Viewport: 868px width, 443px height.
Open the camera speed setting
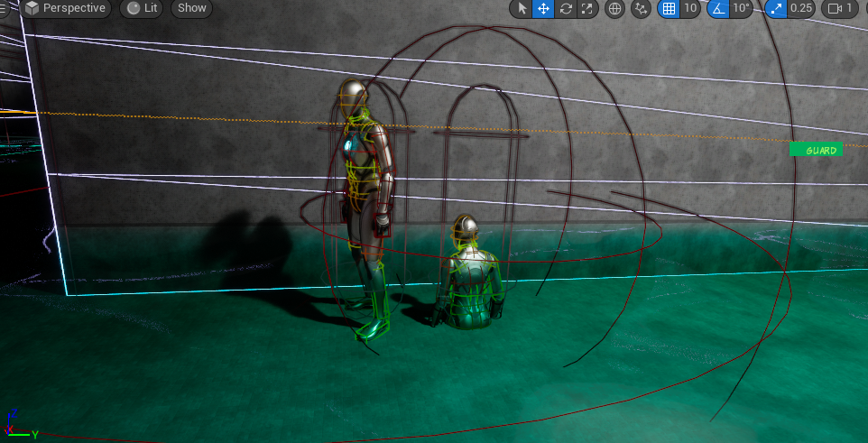(840, 8)
